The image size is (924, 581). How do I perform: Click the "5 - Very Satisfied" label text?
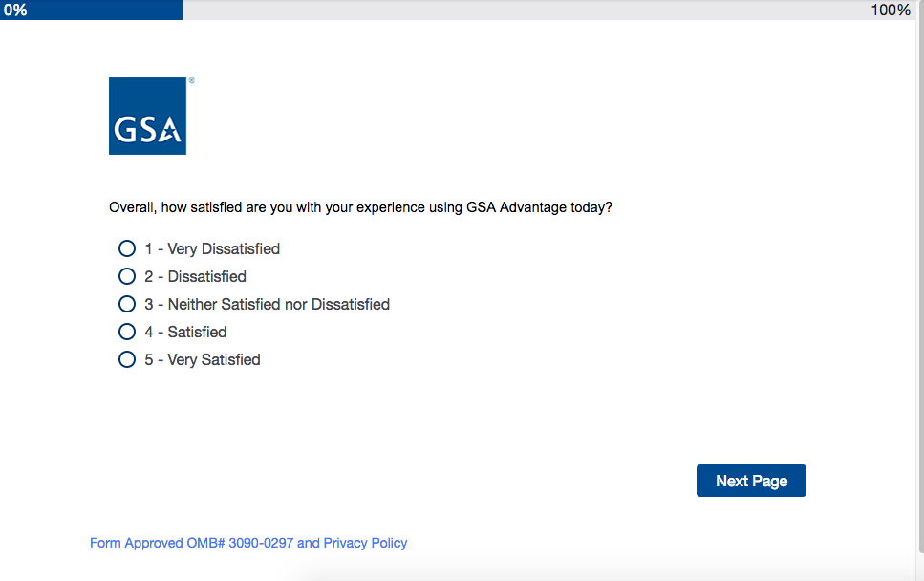coord(203,359)
